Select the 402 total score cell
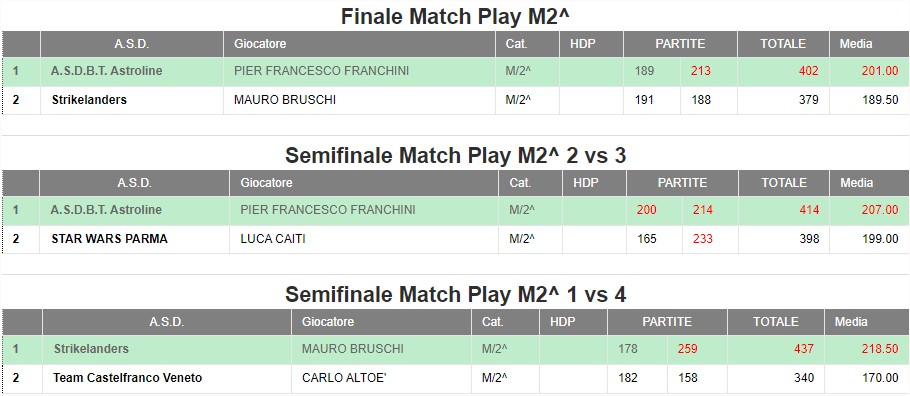Viewport: 910px width, 396px height. point(808,71)
